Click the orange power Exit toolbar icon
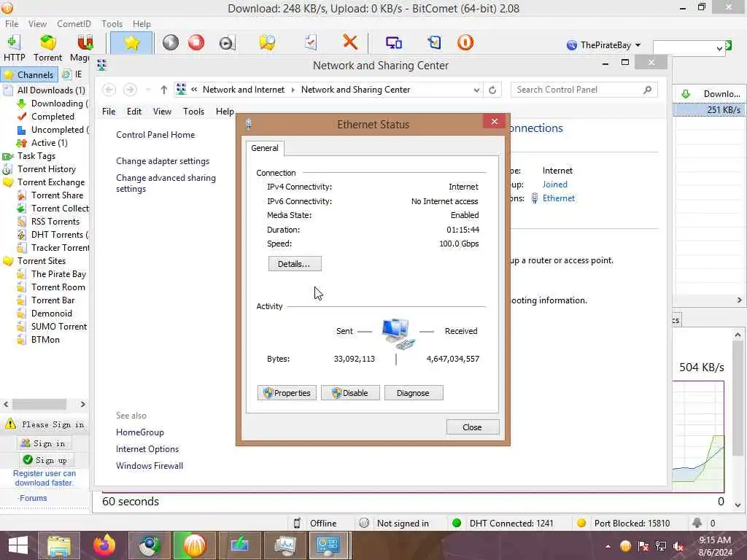Screen dimensions: 747x560 [465, 43]
